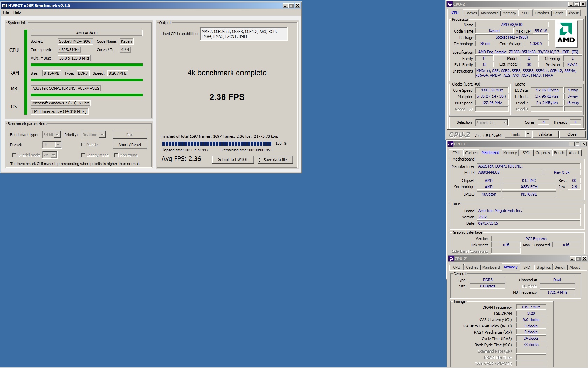Click the top CPU-Z window title icon
Screen dimensions: 588x368
(450, 4)
